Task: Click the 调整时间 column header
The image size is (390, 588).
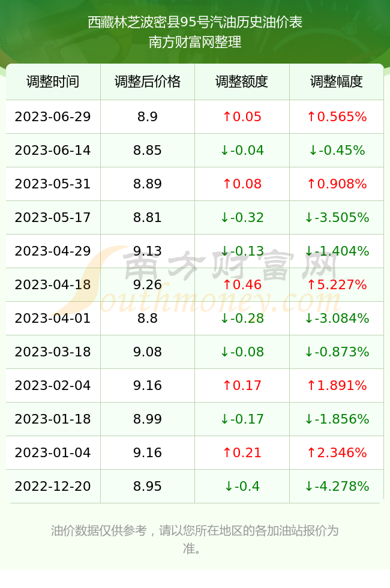Action: click(53, 82)
